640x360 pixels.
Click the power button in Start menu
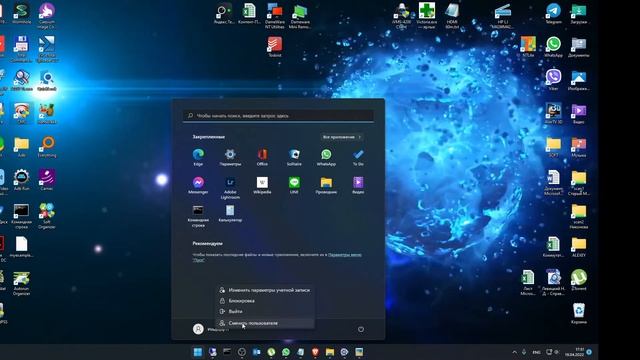361,329
